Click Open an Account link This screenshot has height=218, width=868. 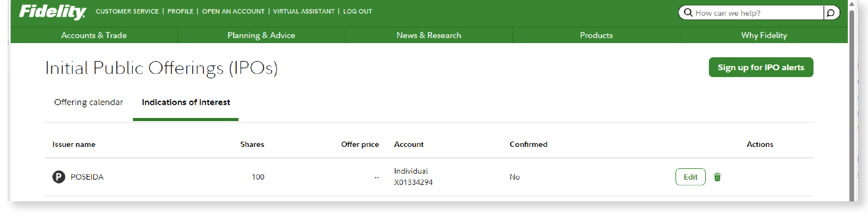[233, 11]
